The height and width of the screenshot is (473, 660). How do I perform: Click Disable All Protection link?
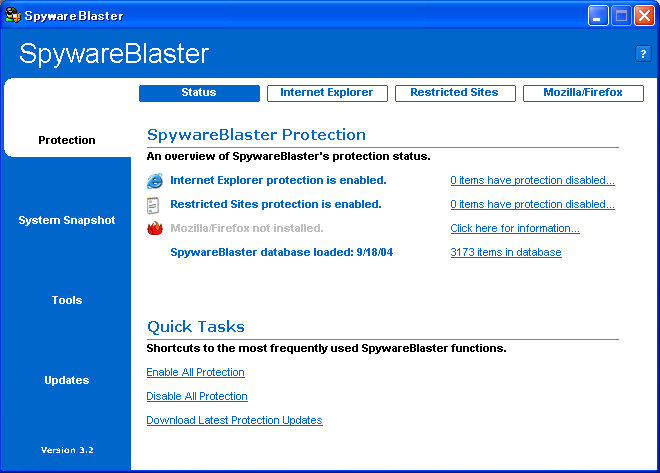click(196, 397)
